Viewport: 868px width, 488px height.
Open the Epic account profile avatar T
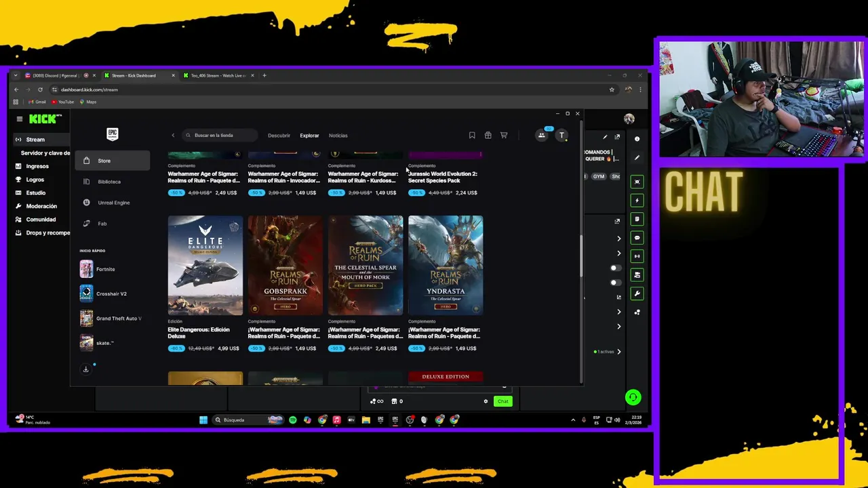tap(561, 136)
